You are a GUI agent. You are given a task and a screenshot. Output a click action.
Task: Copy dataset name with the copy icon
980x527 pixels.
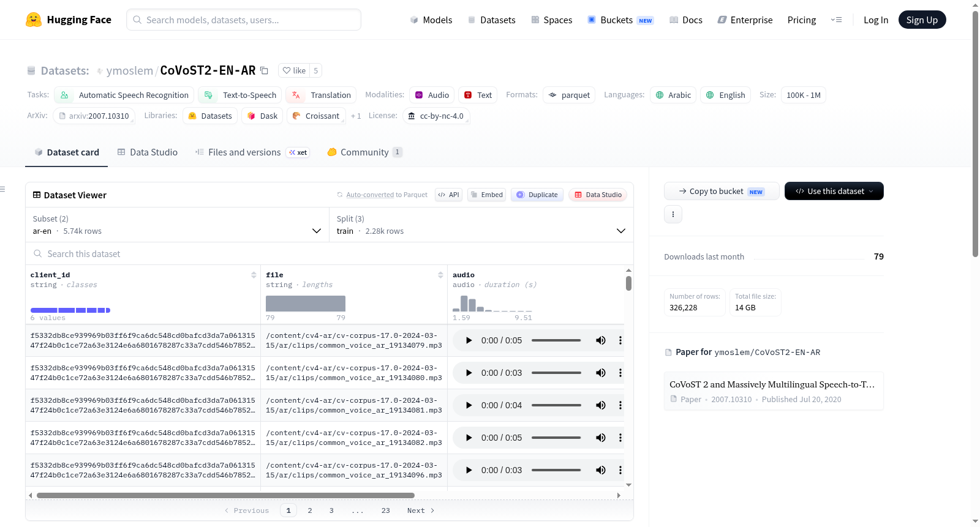[x=264, y=70]
